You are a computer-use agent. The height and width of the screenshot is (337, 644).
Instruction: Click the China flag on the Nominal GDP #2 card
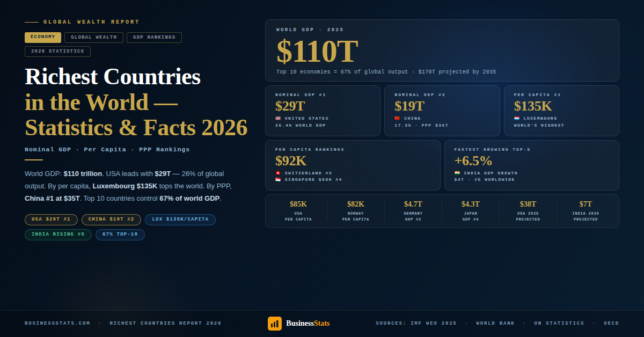pos(397,119)
